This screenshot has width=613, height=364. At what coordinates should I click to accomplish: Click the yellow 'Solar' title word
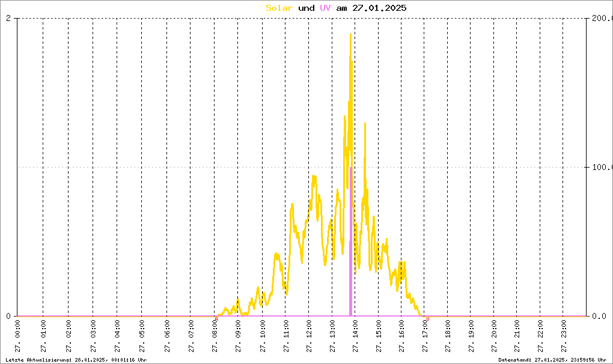(x=279, y=8)
